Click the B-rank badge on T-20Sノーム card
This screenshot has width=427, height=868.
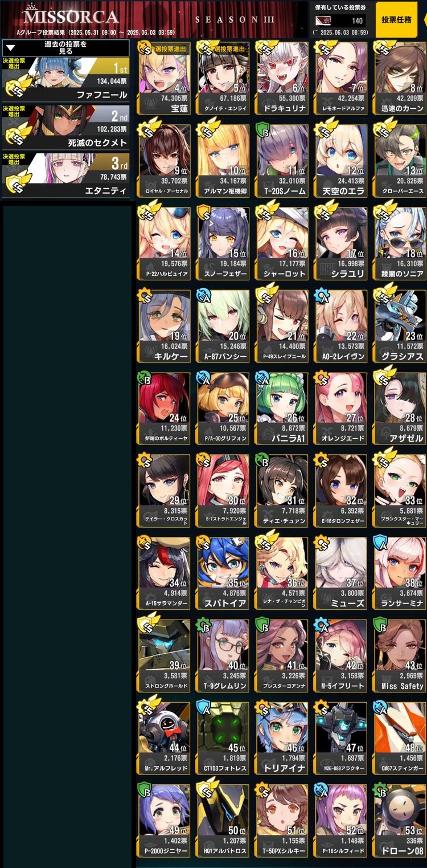click(263, 132)
